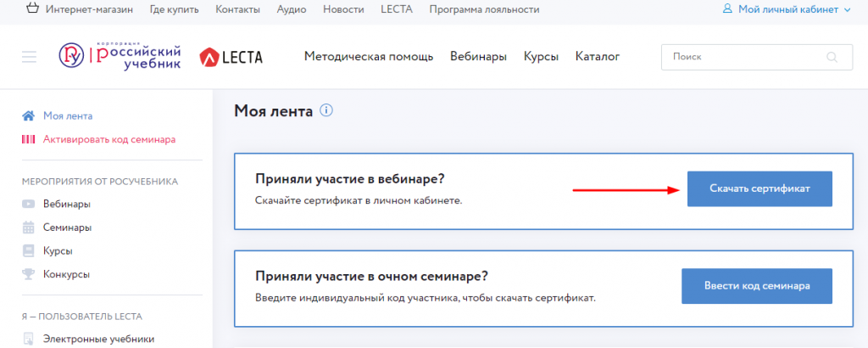Click the Поиск search field
This screenshot has width=868, height=348.
pos(757,57)
